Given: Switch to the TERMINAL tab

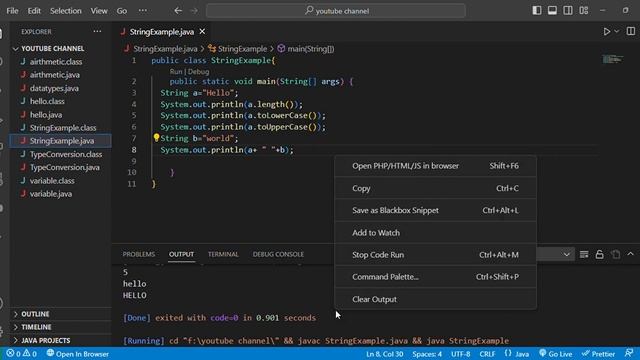Looking at the screenshot, I should (223, 254).
